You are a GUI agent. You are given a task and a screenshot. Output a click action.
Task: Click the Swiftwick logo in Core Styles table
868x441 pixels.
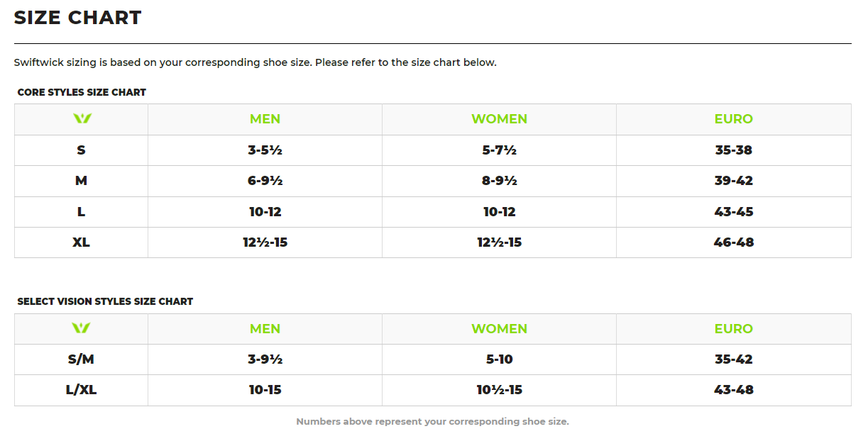tap(82, 118)
